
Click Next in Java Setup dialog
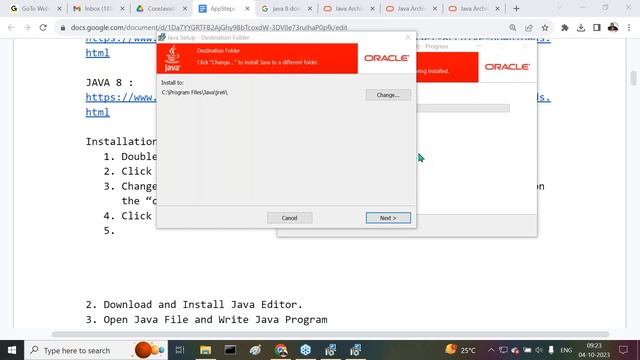click(388, 218)
